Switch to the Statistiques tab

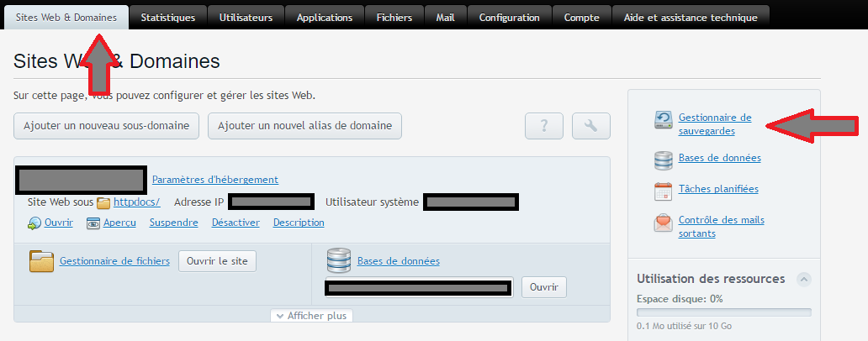coord(167,18)
